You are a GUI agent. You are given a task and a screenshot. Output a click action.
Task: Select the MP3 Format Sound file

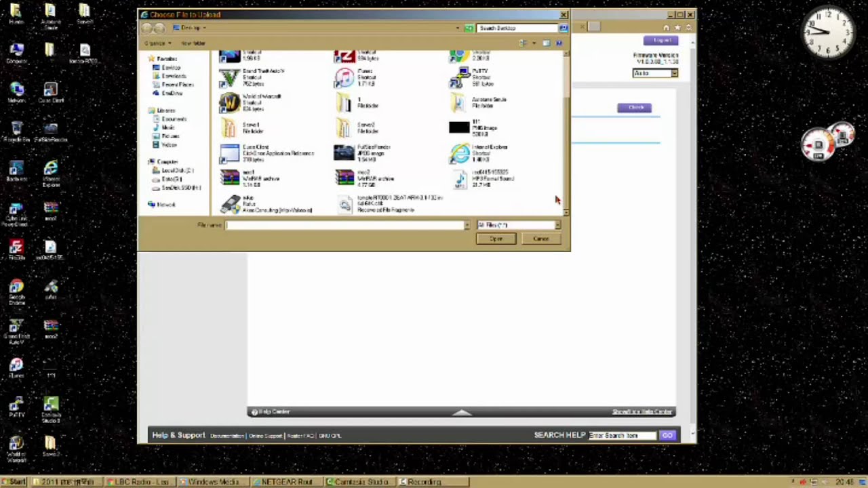pyautogui.click(x=482, y=178)
